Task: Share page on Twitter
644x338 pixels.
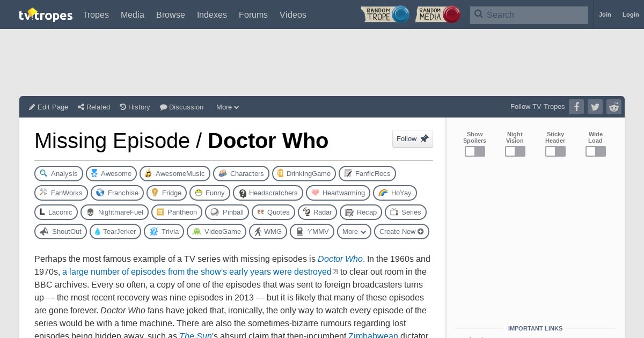Action: coord(595,107)
